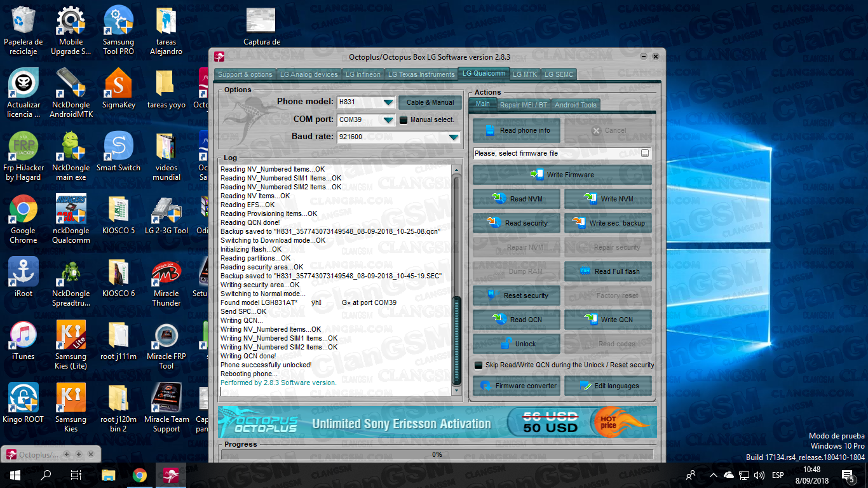Open taskbar search
This screenshot has height=488, width=868.
pos(46,475)
